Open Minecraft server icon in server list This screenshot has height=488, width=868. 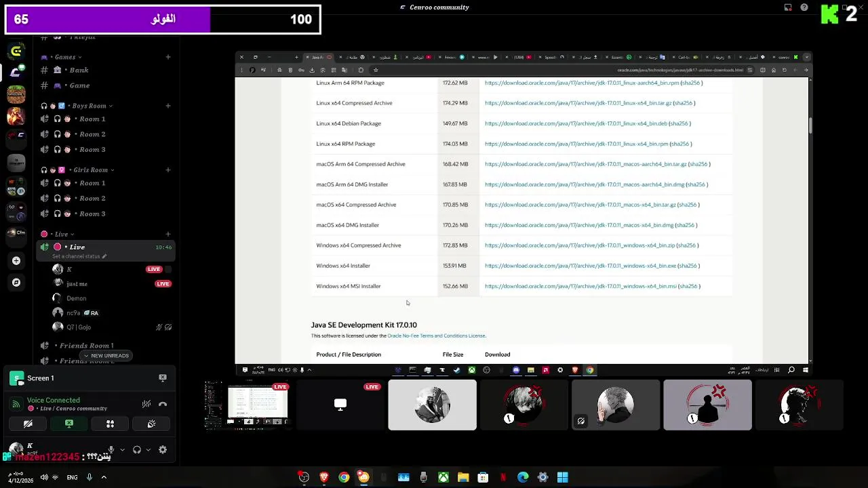(x=16, y=94)
